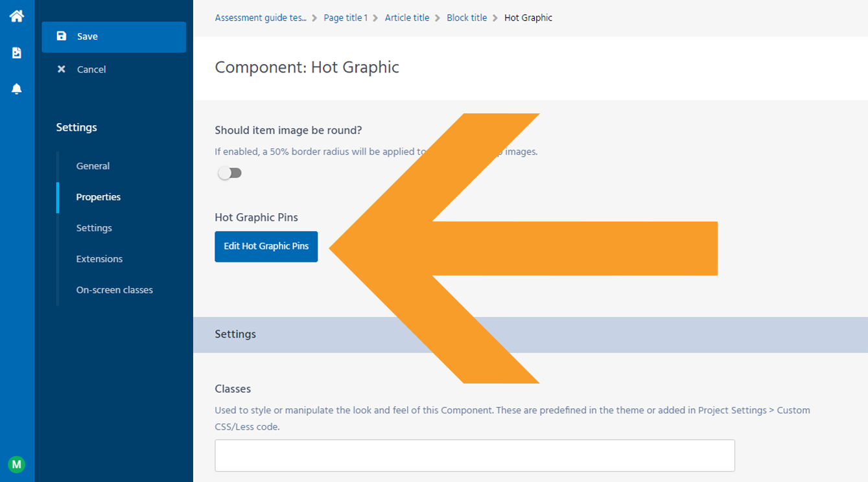Screen dimensions: 868x482
Task: Click the X cancel icon
Action: click(x=62, y=69)
